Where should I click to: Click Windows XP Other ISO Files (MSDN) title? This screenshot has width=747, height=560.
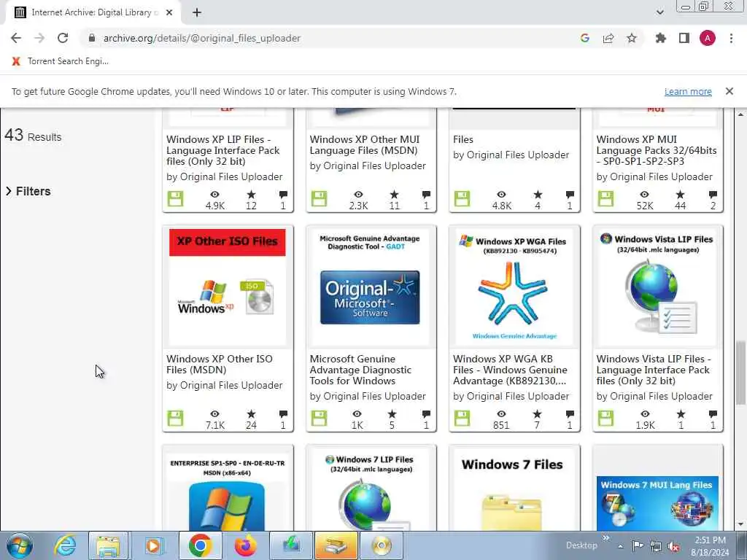coord(219,365)
